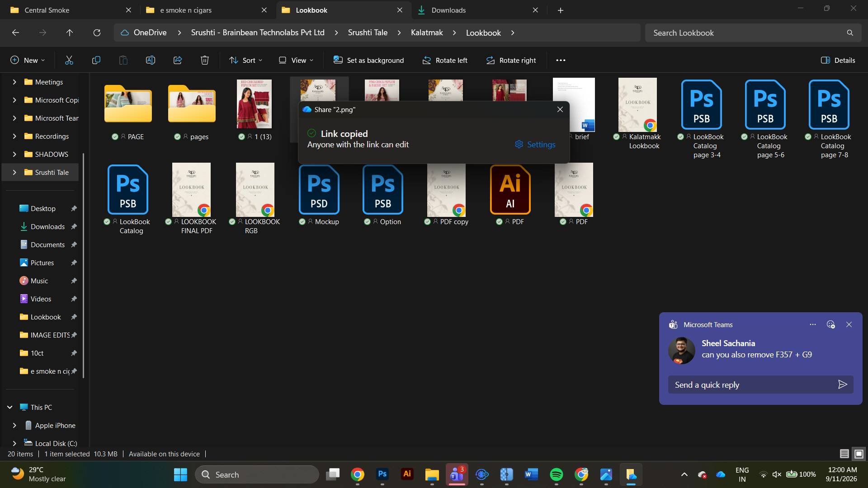Click the Delete trash icon
This screenshot has width=868, height=488.
[x=204, y=60]
